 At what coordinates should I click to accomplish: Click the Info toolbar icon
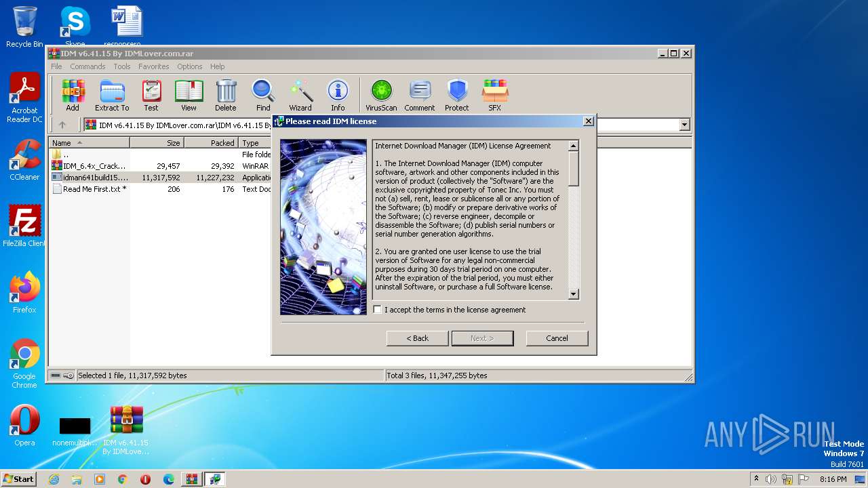[x=338, y=95]
